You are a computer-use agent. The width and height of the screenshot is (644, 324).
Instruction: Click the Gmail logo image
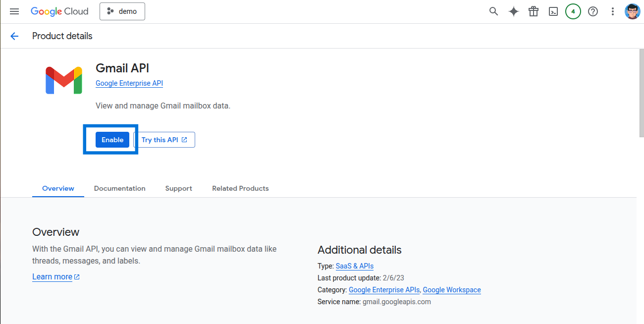coord(64,80)
